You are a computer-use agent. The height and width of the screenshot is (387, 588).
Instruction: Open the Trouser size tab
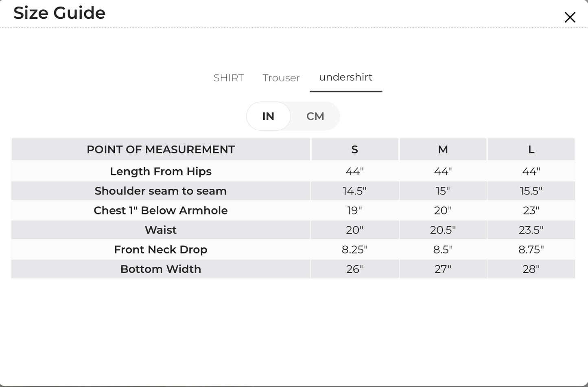click(281, 78)
